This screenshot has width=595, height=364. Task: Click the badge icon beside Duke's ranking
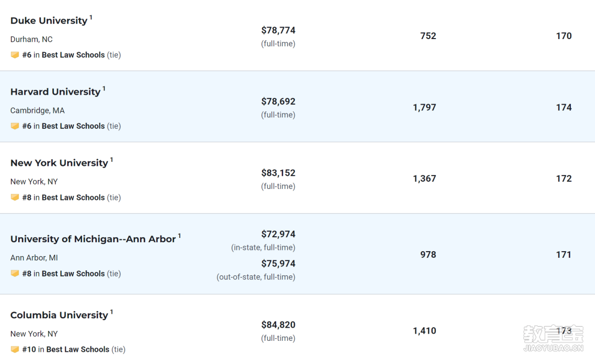[15, 55]
